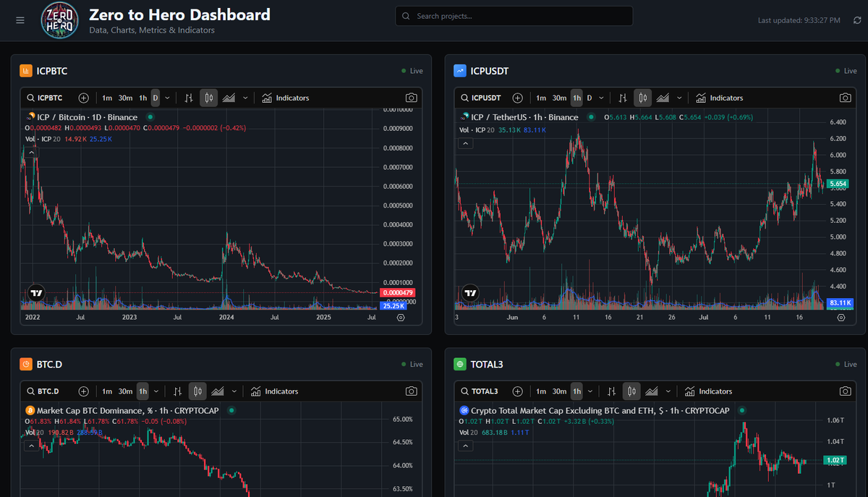Image resolution: width=868 pixels, height=497 pixels.
Task: Open chart style dropdown in TOTAL3 chart
Action: pyautogui.click(x=668, y=391)
